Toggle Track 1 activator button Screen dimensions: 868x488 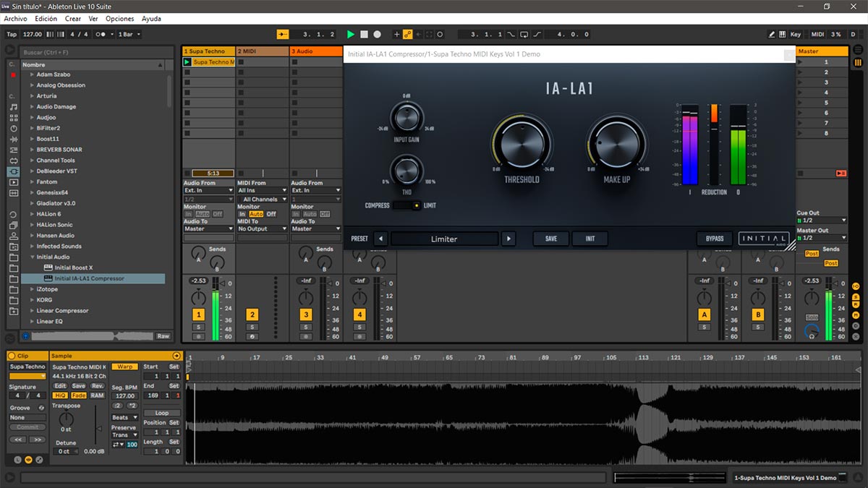(198, 314)
